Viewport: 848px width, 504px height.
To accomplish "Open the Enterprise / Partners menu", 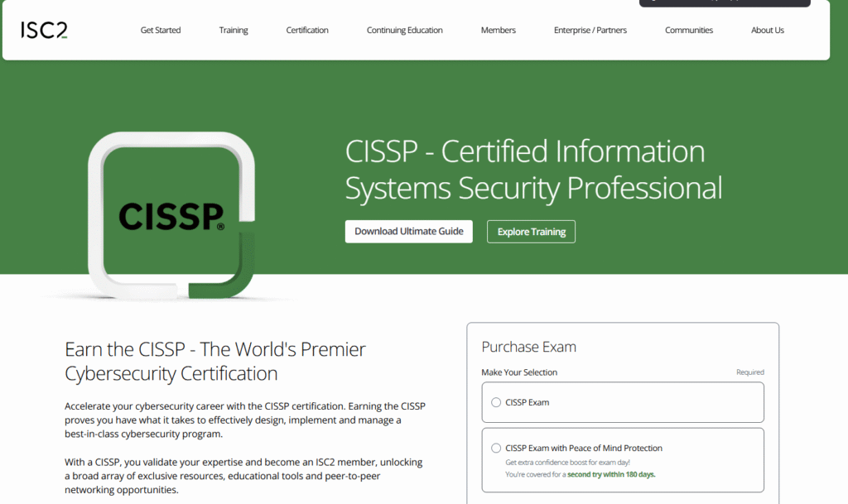I will pyautogui.click(x=590, y=31).
